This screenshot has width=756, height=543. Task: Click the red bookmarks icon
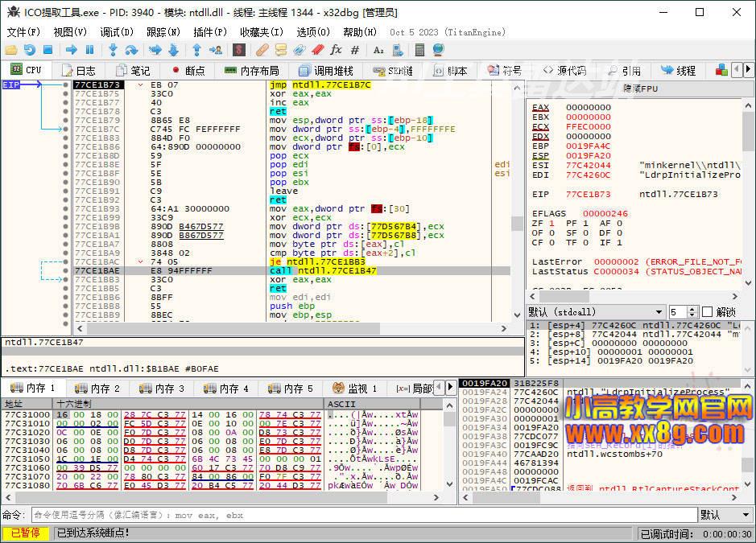click(x=318, y=50)
